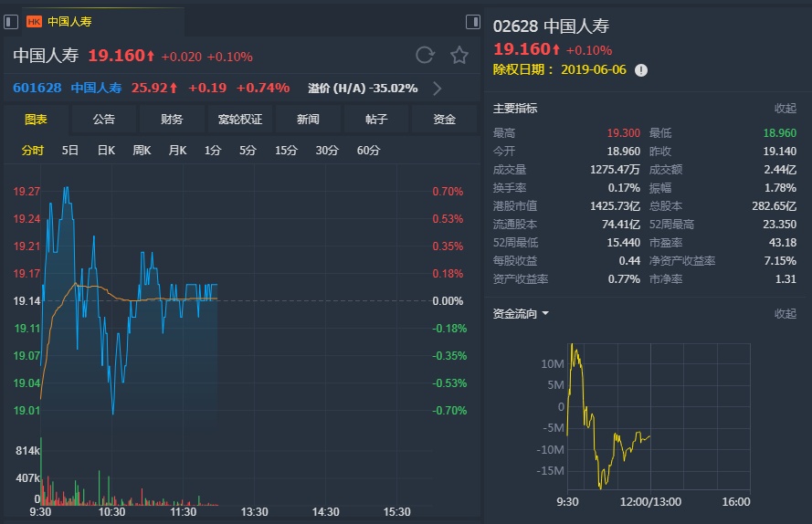The width and height of the screenshot is (812, 524).
Task: Open the 财务 tab
Action: point(171,120)
